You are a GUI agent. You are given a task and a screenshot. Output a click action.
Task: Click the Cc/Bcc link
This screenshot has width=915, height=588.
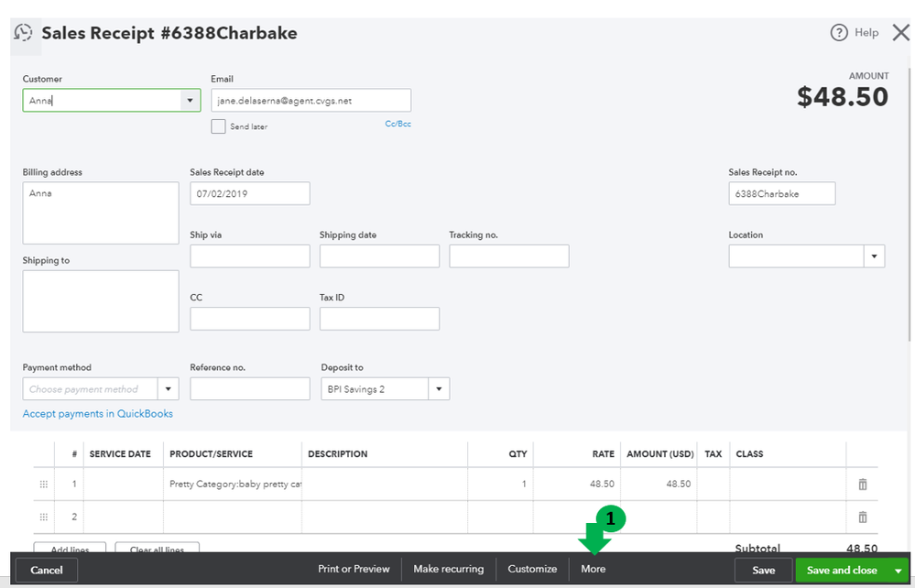(398, 124)
